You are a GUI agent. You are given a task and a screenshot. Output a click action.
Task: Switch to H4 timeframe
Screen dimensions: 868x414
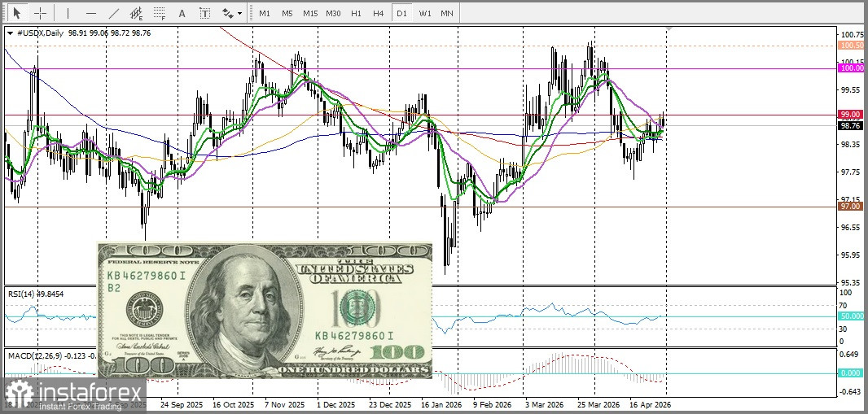pyautogui.click(x=378, y=12)
